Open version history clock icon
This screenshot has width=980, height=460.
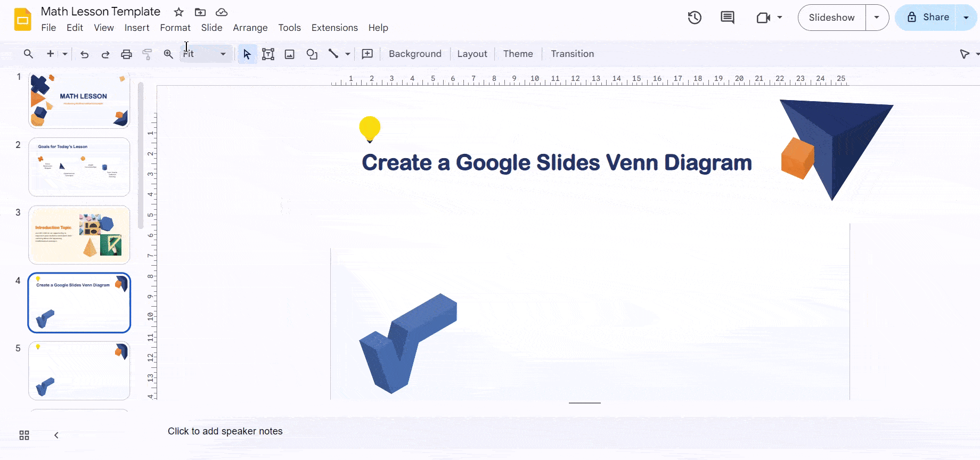pyautogui.click(x=695, y=18)
